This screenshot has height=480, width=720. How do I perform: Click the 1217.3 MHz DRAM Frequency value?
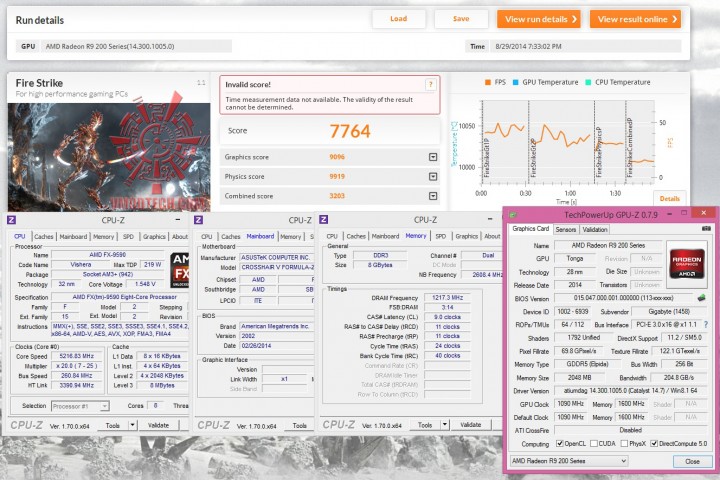click(447, 298)
